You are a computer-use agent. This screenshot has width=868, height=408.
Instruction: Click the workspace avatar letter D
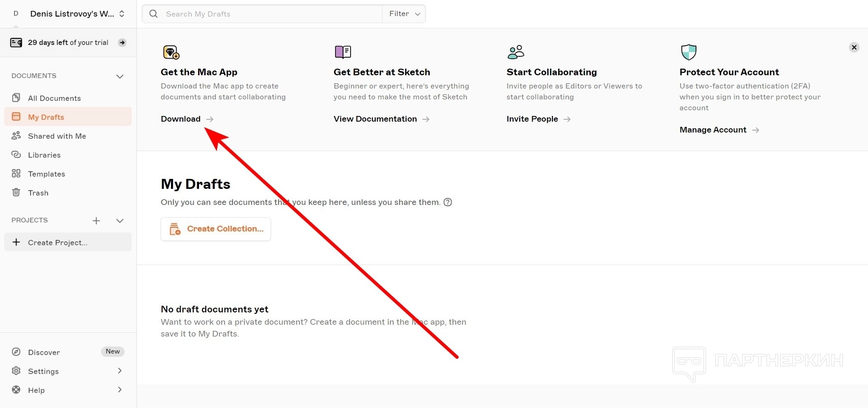pos(16,14)
